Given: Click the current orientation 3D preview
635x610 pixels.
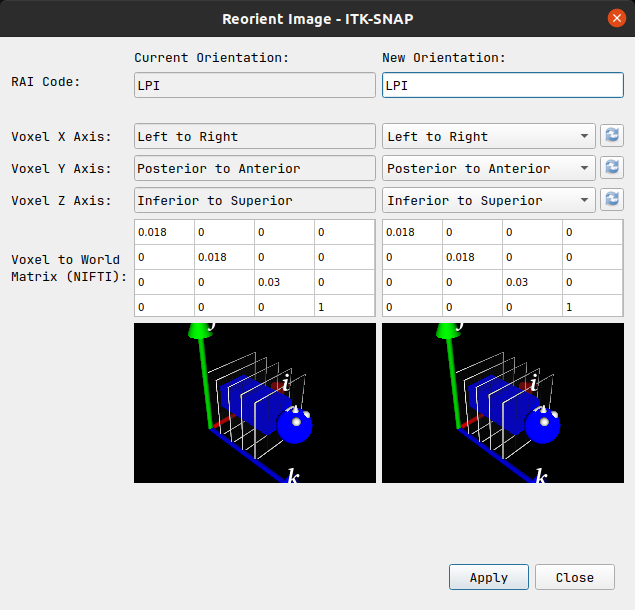Looking at the screenshot, I should click(x=255, y=403).
